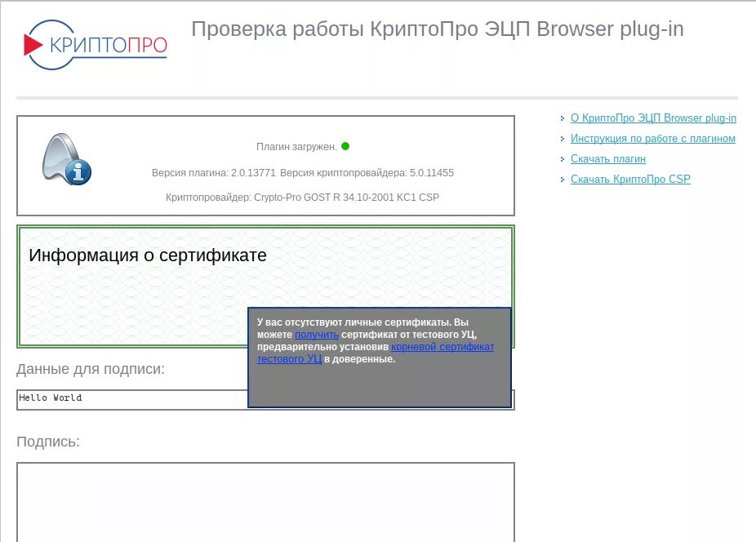Click the bullet arrow beside О КриптоПро ЭЦП
This screenshot has height=542, width=756.
click(563, 118)
